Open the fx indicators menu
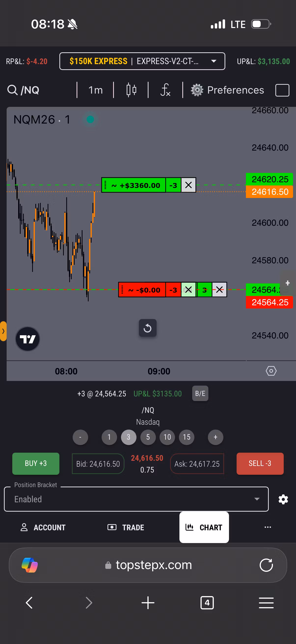The width and height of the screenshot is (296, 644). [x=165, y=90]
